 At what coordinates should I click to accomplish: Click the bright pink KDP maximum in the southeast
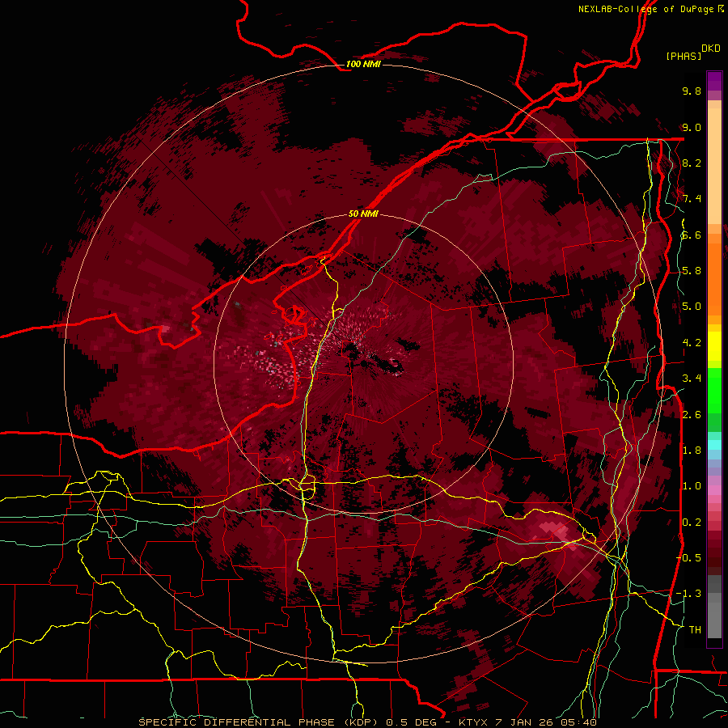point(555,530)
